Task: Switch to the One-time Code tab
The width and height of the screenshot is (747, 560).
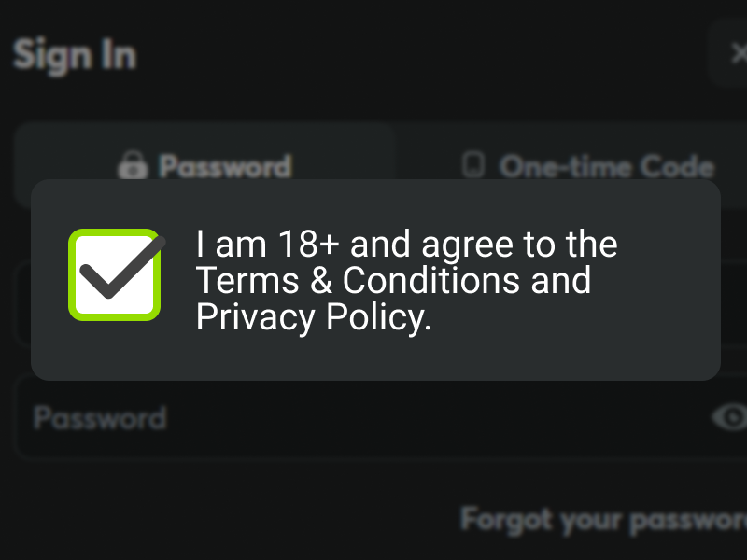Action: click(x=593, y=165)
